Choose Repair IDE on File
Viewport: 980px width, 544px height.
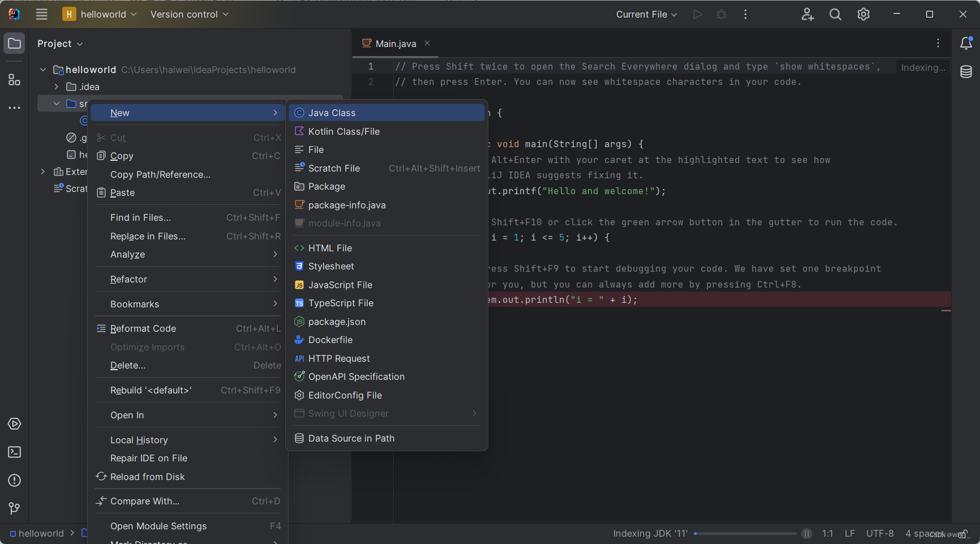[188, 458]
